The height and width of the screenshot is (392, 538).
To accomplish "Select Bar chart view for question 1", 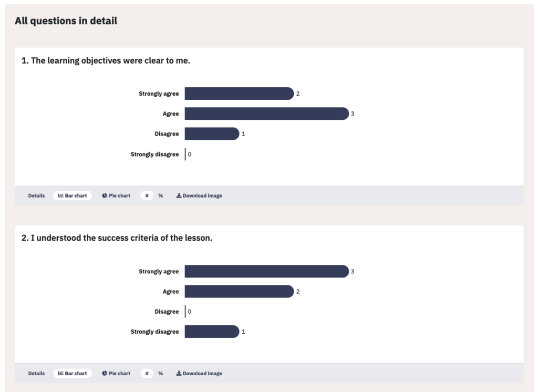I will 73,195.
